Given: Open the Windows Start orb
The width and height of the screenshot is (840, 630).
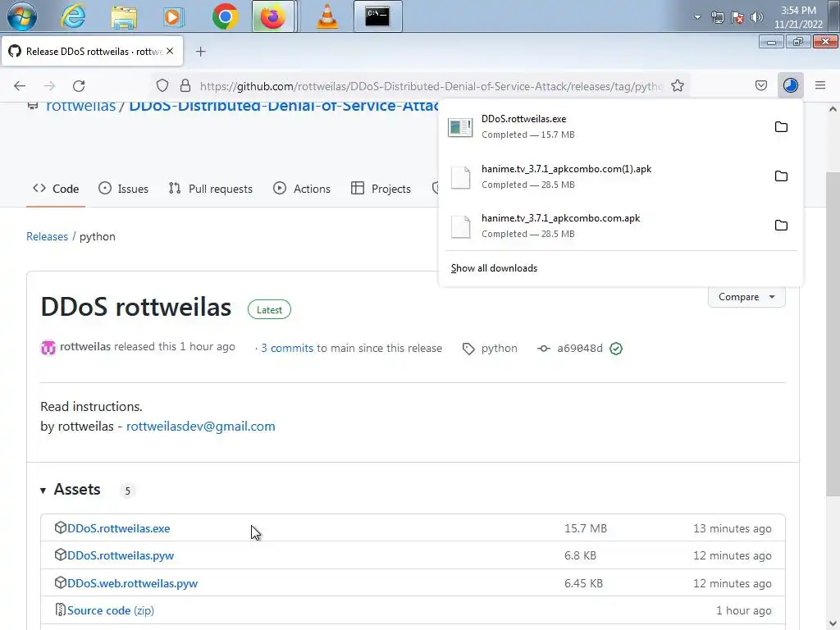Looking at the screenshot, I should coord(22,16).
